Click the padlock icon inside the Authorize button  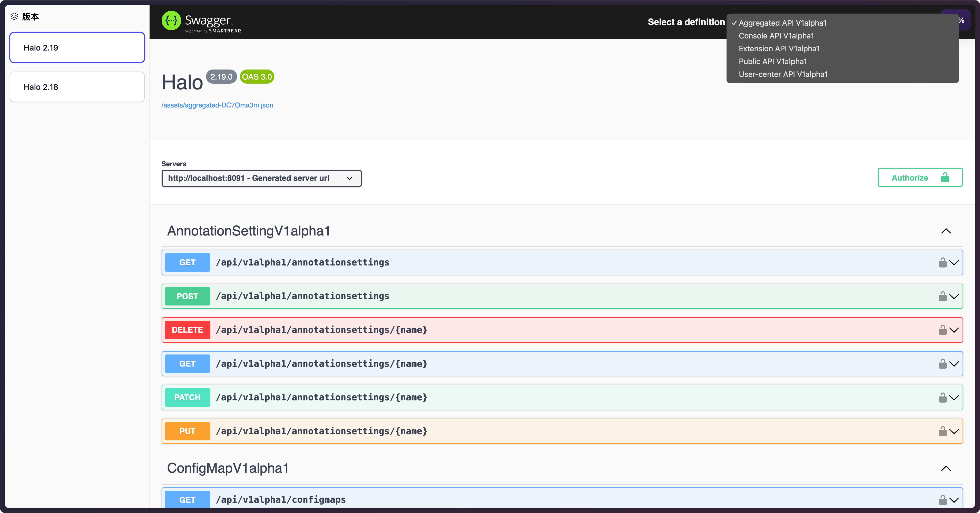point(945,177)
